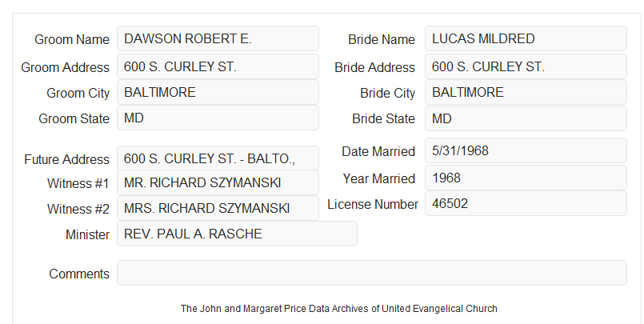Click the Groom Name field

coord(218,38)
